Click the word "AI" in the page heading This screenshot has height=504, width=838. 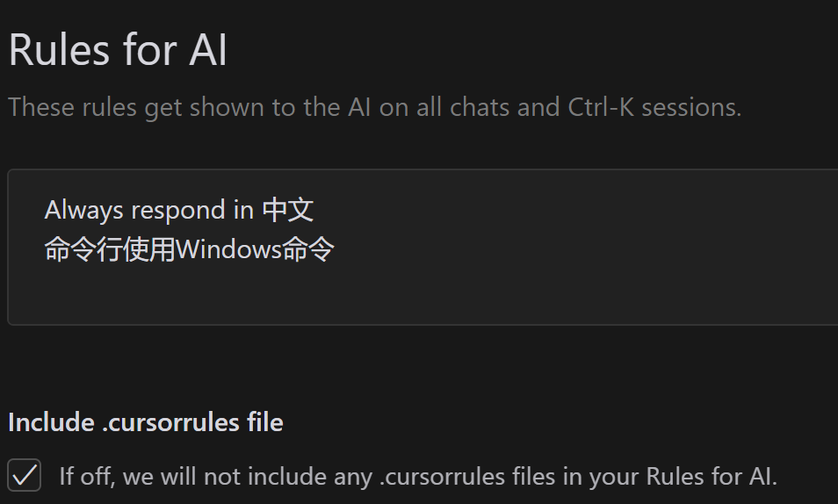coord(208,50)
